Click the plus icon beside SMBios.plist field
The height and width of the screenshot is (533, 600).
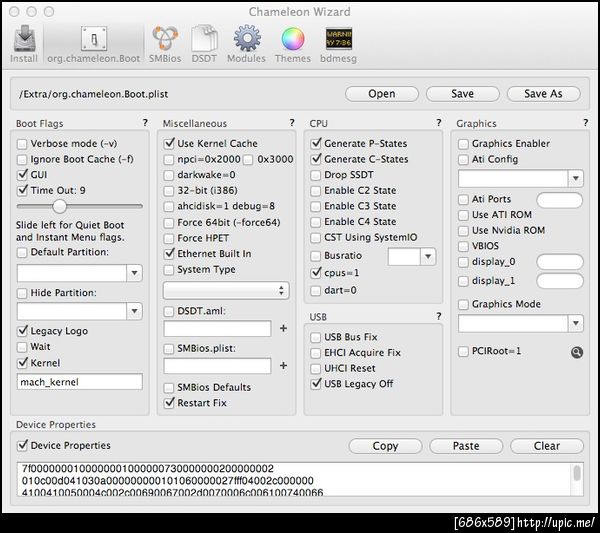pos(283,366)
